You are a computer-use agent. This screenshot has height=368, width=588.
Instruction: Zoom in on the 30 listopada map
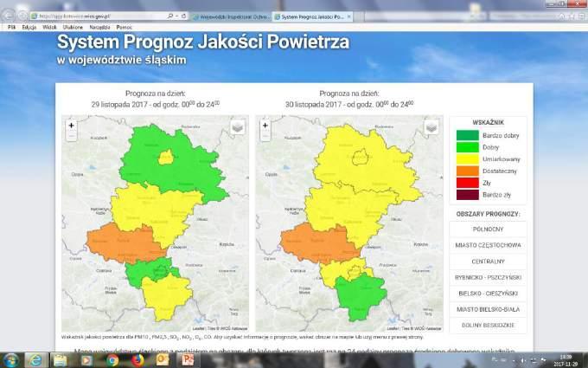[265, 126]
